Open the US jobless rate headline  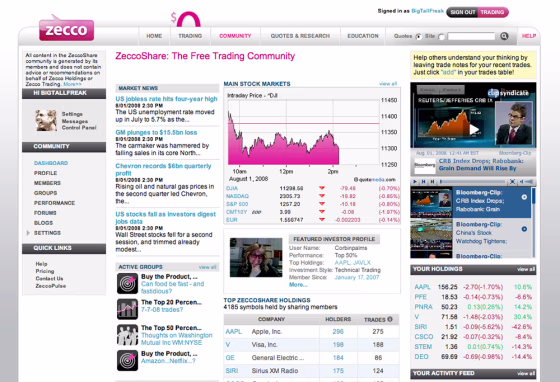pos(166,99)
